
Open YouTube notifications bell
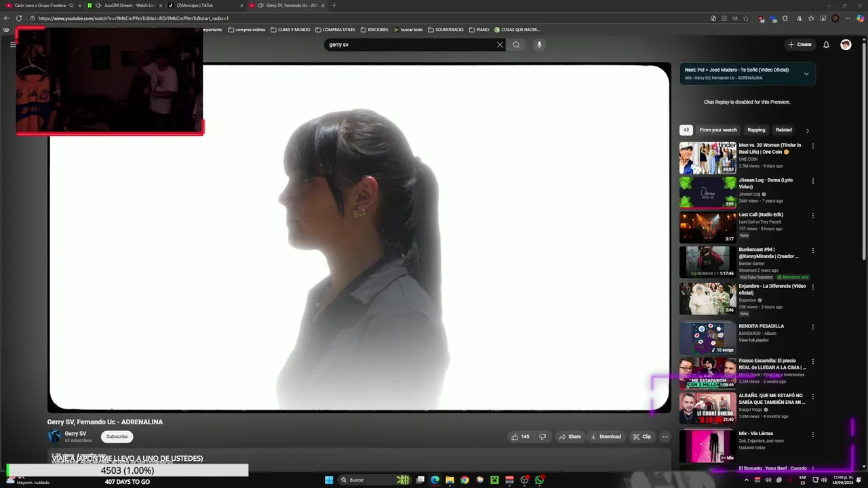(x=826, y=45)
